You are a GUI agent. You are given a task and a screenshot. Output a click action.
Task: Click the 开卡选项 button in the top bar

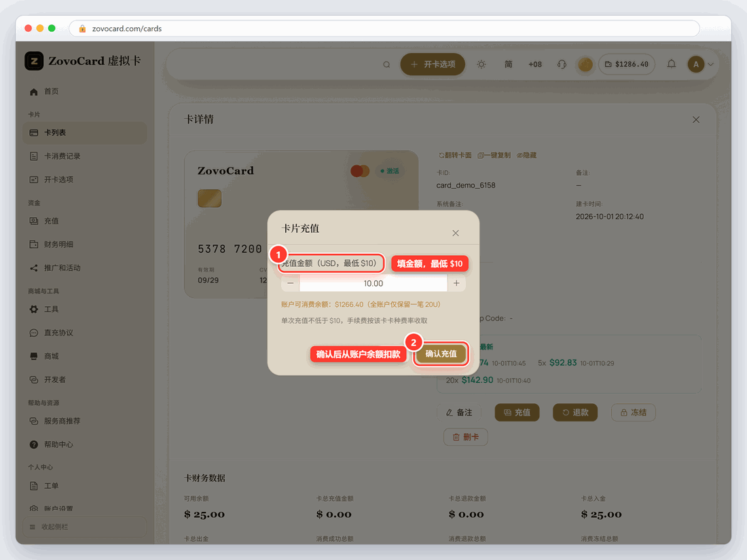tap(433, 64)
